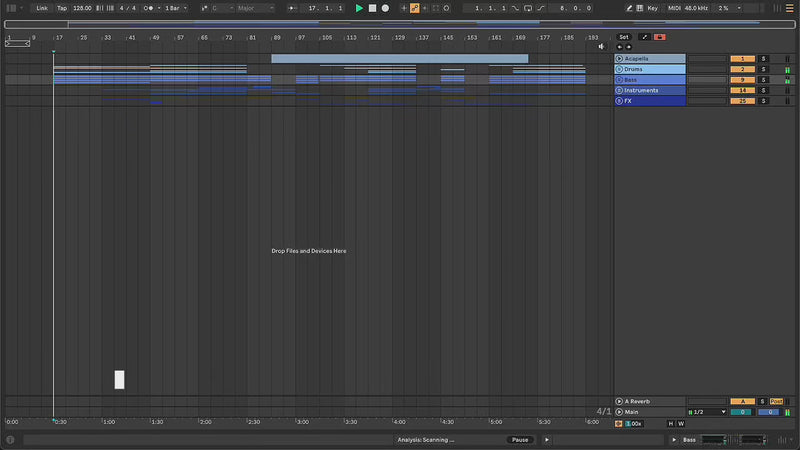
Task: Toggle the Acapella track activator
Action: coord(743,59)
